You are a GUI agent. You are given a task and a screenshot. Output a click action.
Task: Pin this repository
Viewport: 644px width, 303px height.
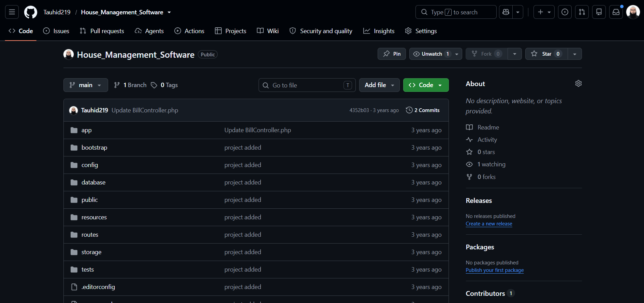pos(392,54)
